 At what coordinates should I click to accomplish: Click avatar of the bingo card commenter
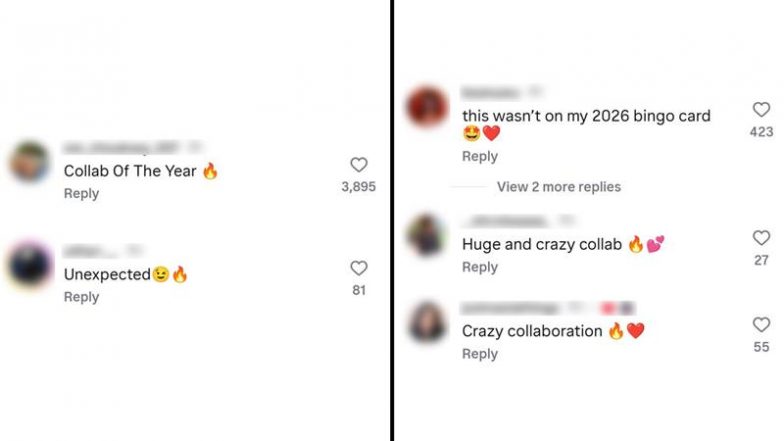(x=428, y=108)
